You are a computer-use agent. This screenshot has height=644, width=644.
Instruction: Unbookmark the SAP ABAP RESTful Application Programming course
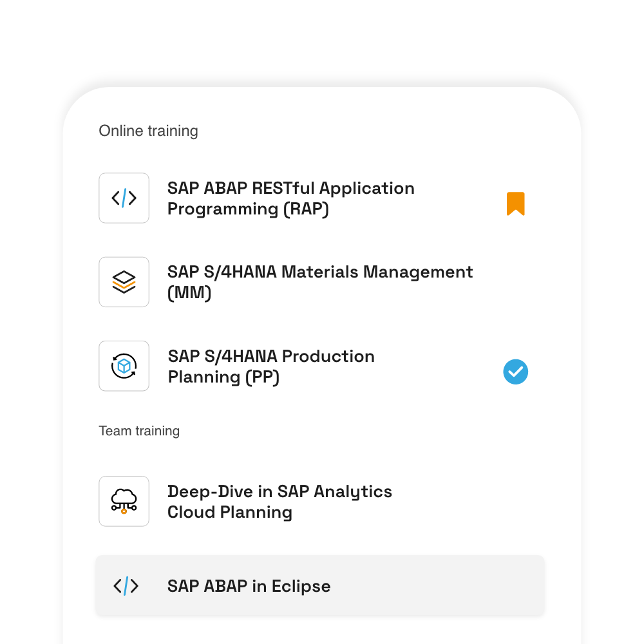coord(515,204)
